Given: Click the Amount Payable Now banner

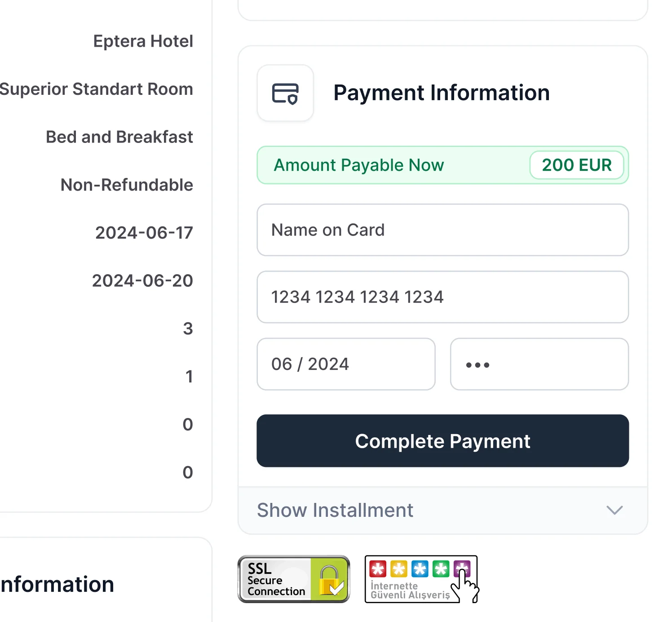Looking at the screenshot, I should point(443,165).
